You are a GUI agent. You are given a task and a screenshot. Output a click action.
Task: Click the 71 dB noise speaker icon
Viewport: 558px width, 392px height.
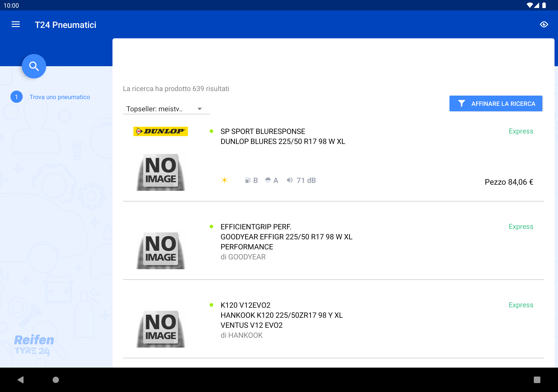(x=289, y=180)
